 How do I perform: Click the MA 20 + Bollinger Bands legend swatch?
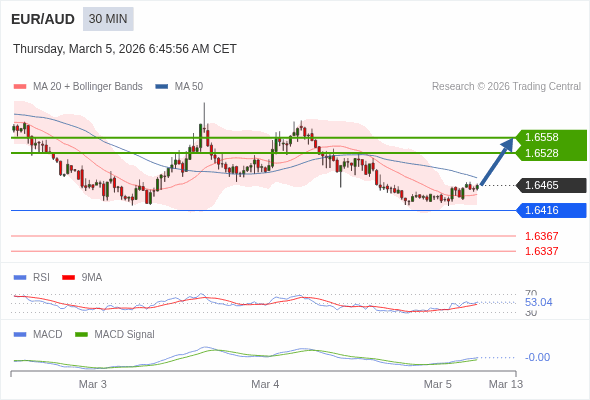(x=20, y=87)
